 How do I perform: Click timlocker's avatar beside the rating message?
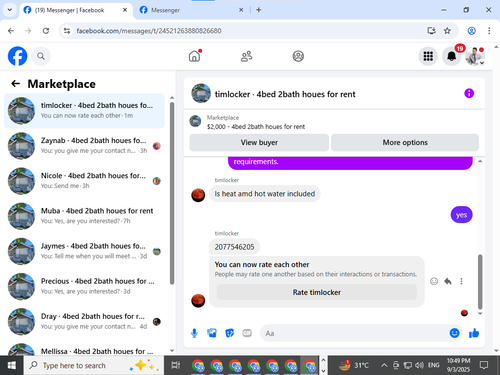[x=198, y=301]
